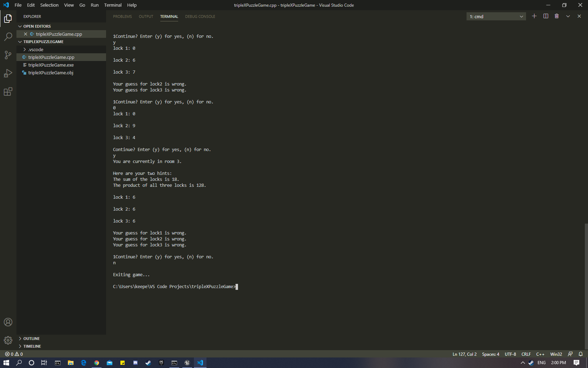588x368 pixels.
Task: Kill terminal with trash icon
Action: (557, 16)
